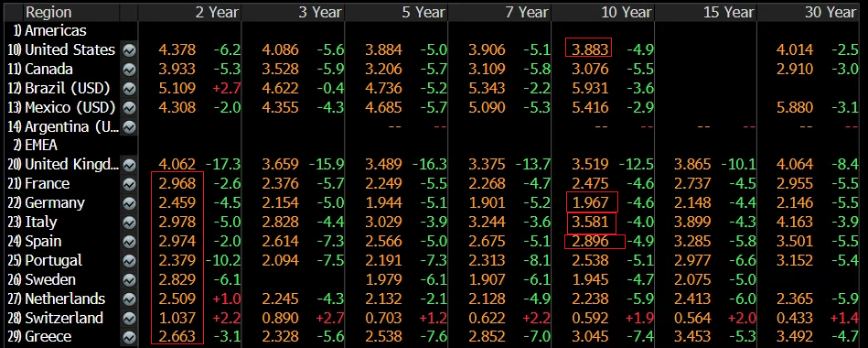
Task: Open the Italy chart icon
Action: [x=129, y=223]
